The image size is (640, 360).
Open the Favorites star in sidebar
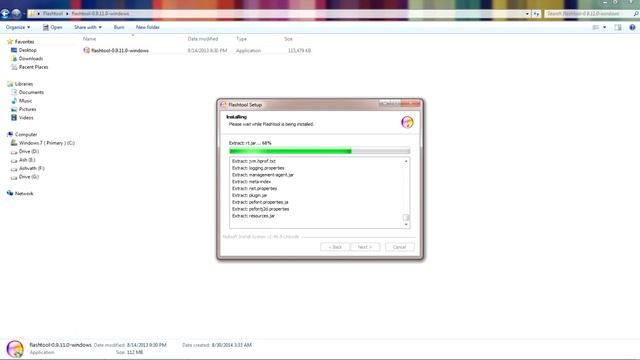[x=10, y=42]
